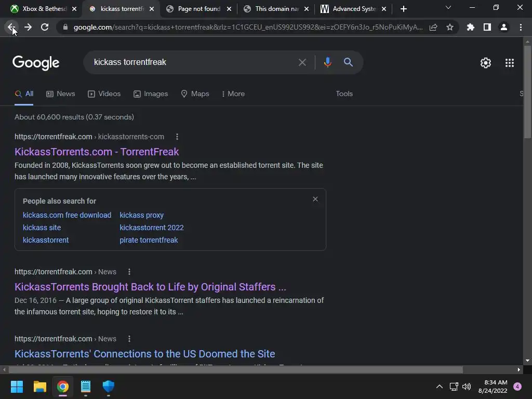Open the Windows Start menu
The width and height of the screenshot is (532, 399).
pos(17,387)
